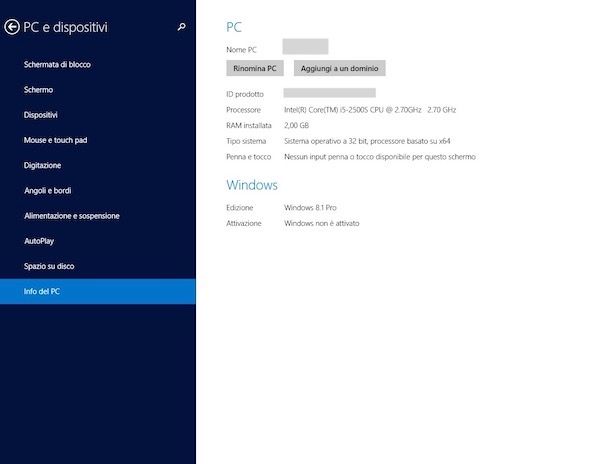Open Mouse e touch pad settings
This screenshot has height=464, width=610.
[x=55, y=140]
